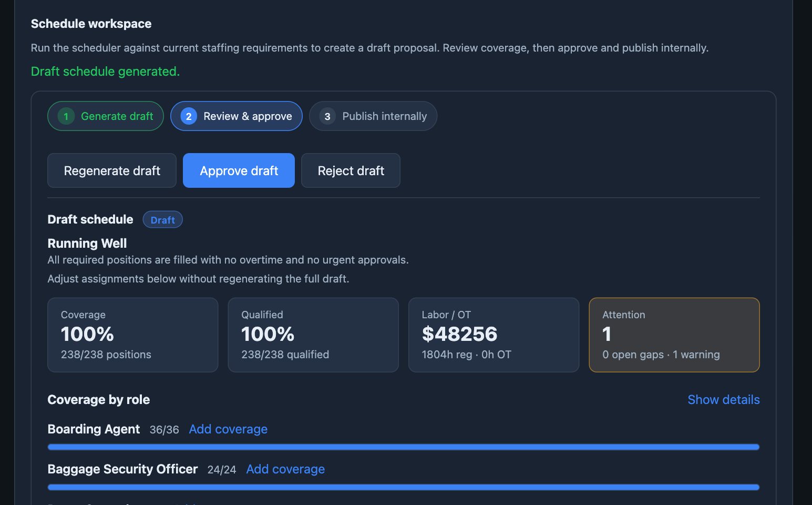The height and width of the screenshot is (505, 812).
Task: Open the Attention warning card
Action: coord(674,335)
